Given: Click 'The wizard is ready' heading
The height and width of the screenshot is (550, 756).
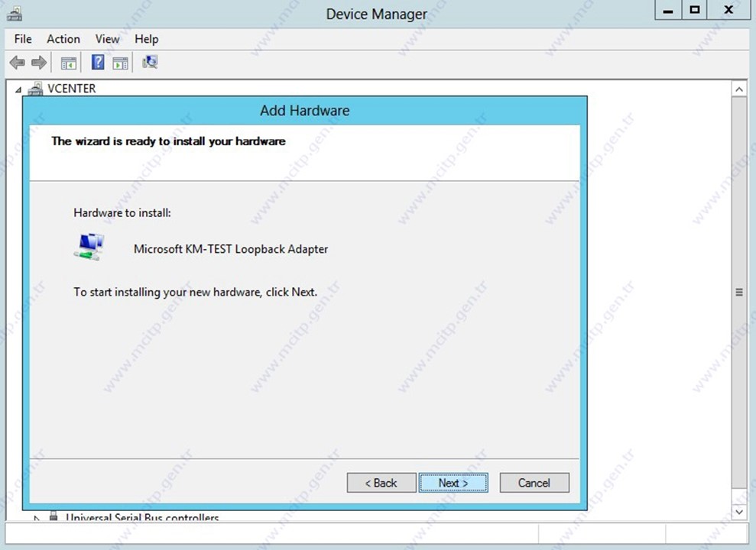Looking at the screenshot, I should point(168,141).
